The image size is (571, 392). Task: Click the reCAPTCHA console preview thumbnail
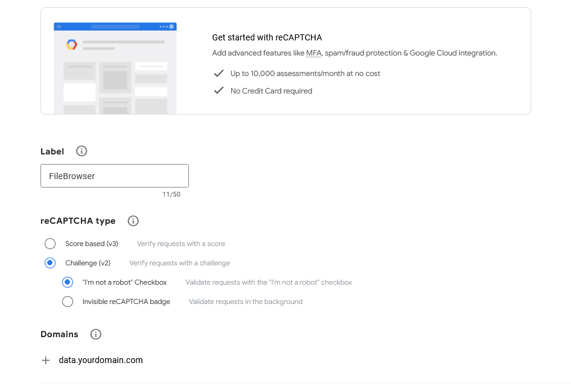115,68
